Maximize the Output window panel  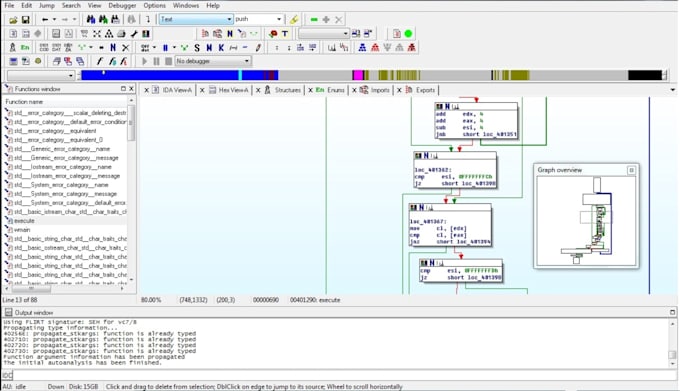(673, 312)
